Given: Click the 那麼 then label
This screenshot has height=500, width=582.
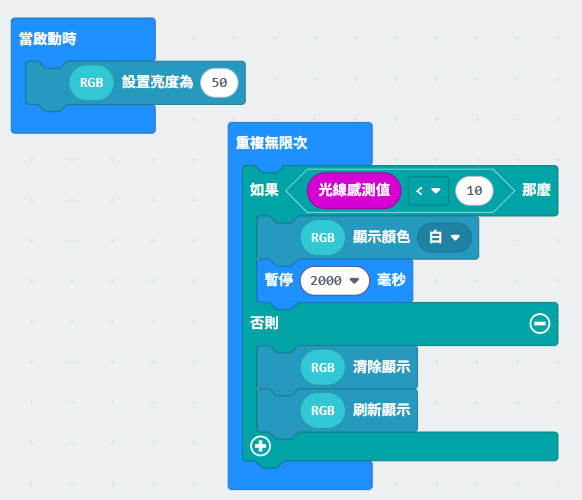Looking at the screenshot, I should 536,190.
